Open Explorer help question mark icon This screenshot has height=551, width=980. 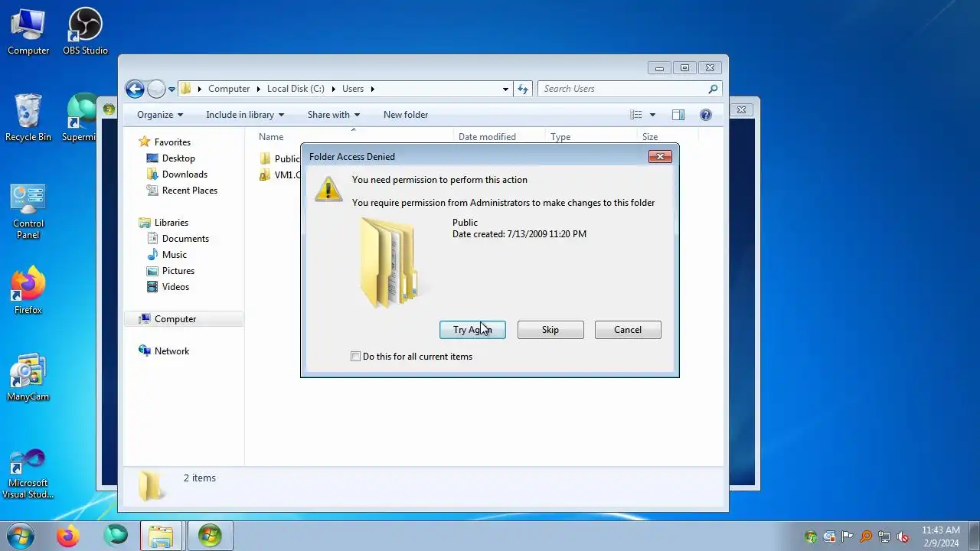pyautogui.click(x=706, y=115)
